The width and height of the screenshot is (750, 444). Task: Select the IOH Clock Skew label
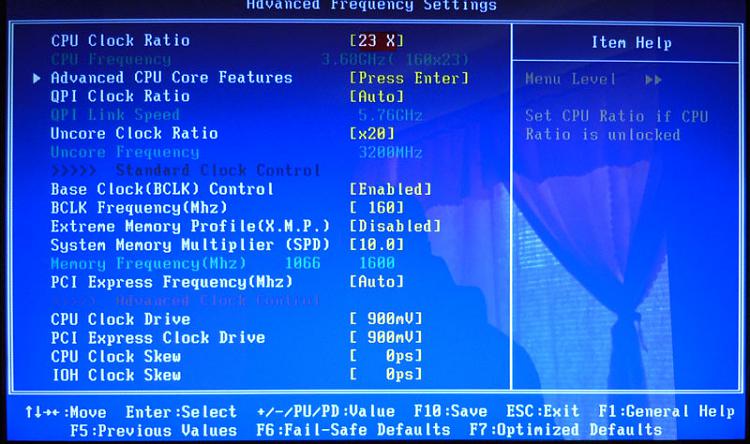116,375
